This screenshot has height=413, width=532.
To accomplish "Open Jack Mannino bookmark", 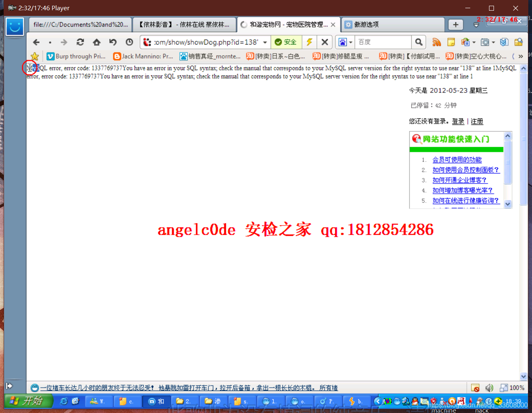I will (x=144, y=56).
